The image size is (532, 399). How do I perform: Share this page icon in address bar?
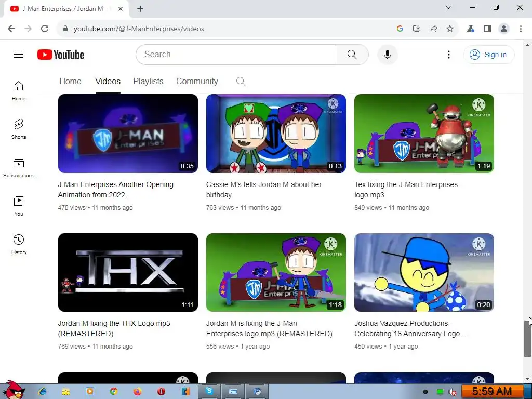[x=433, y=29]
